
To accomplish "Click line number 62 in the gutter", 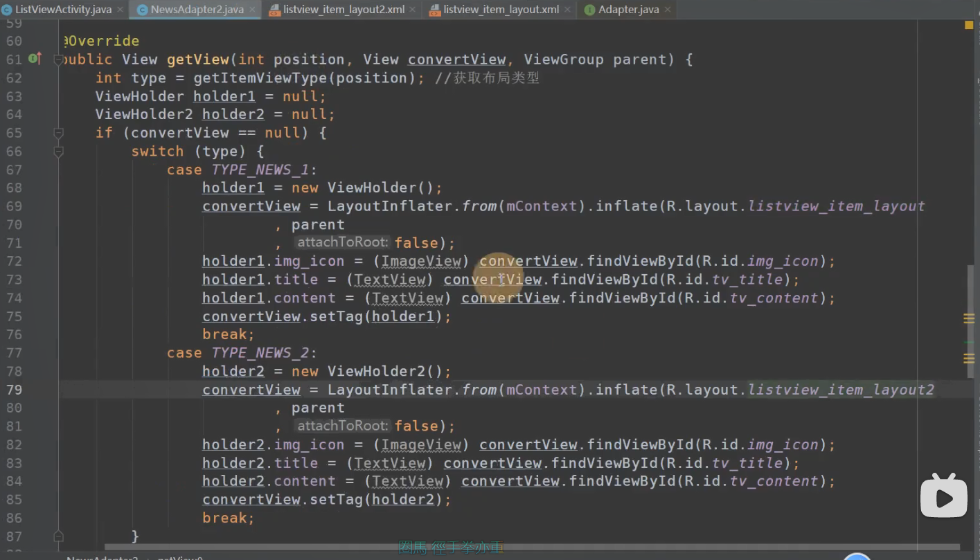I will tap(14, 78).
